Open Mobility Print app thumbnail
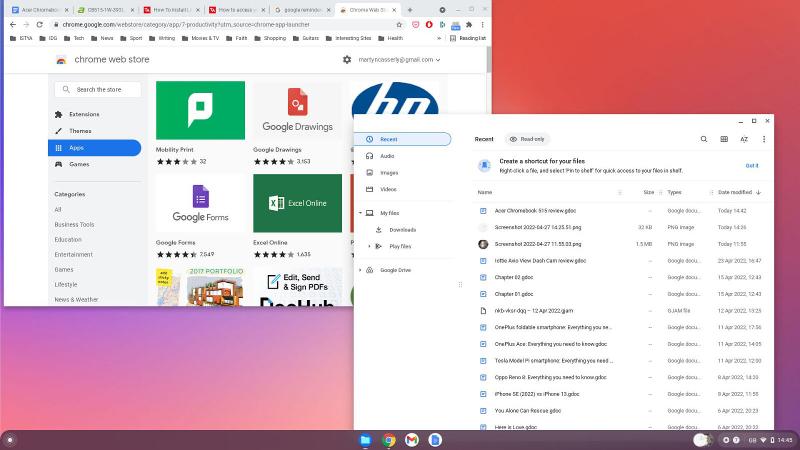 point(200,110)
